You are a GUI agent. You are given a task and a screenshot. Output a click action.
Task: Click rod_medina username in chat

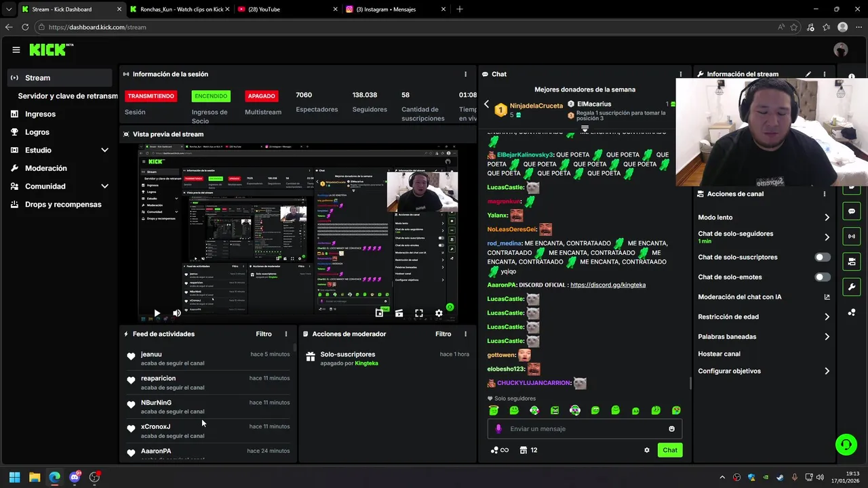[505, 243]
